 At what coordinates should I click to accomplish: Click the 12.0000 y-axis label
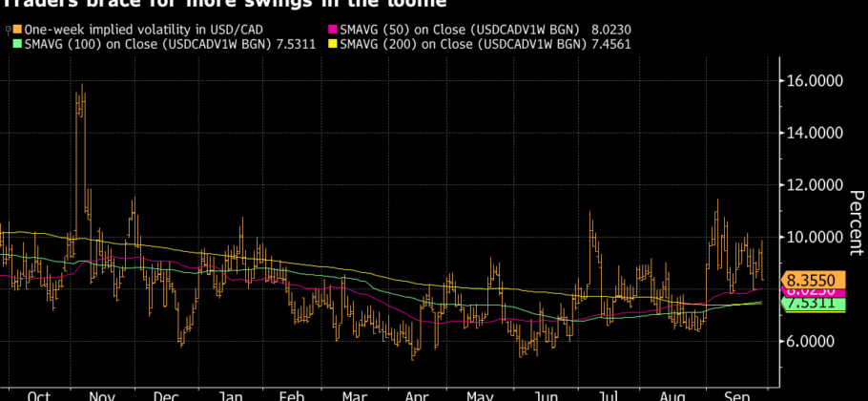click(x=816, y=185)
